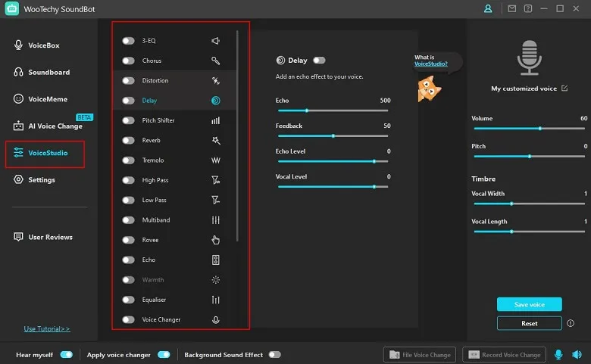Enable Background Sound Effect switch
The height and width of the screenshot is (364, 591).
click(274, 354)
